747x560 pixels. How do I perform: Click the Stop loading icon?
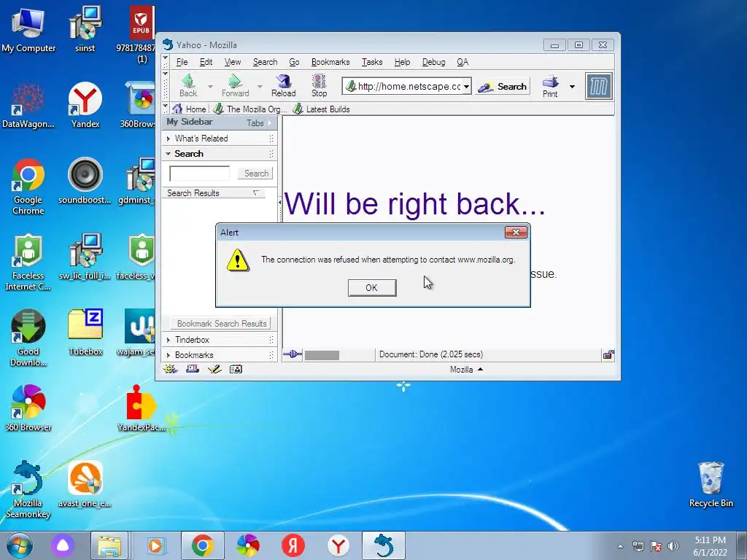pyautogui.click(x=319, y=86)
